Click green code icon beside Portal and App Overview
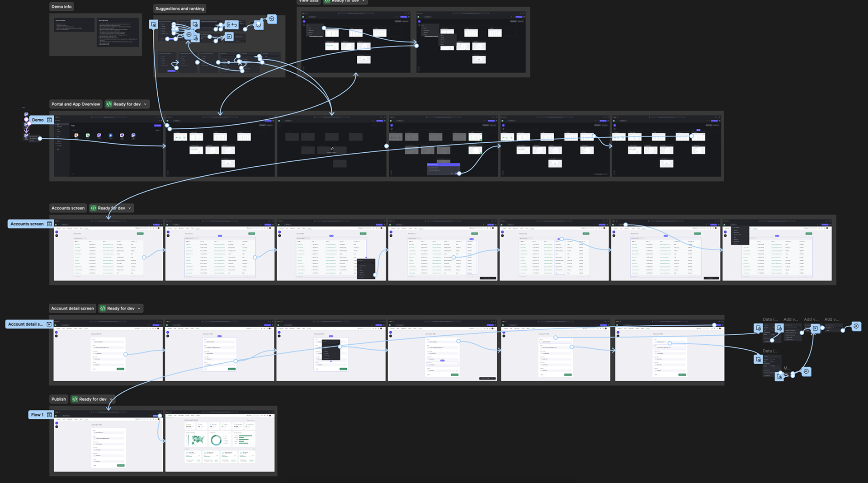868x483 pixels. tap(109, 104)
